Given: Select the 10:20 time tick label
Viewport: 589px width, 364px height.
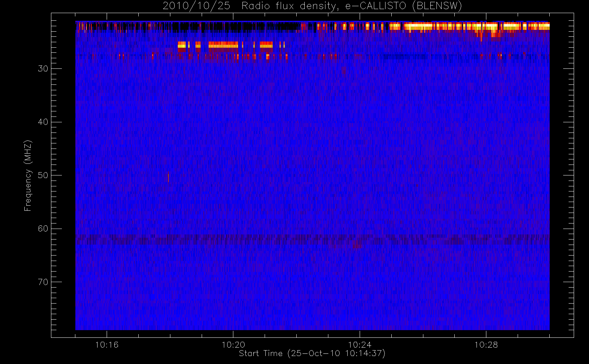Looking at the screenshot, I should point(233,345).
